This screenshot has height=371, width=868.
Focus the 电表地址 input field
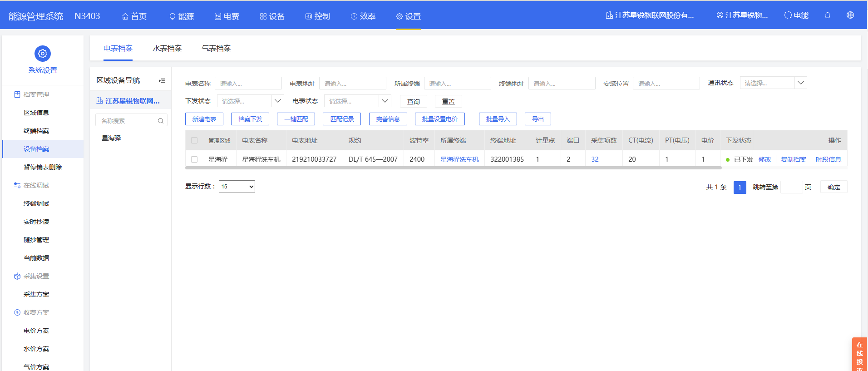tap(353, 83)
